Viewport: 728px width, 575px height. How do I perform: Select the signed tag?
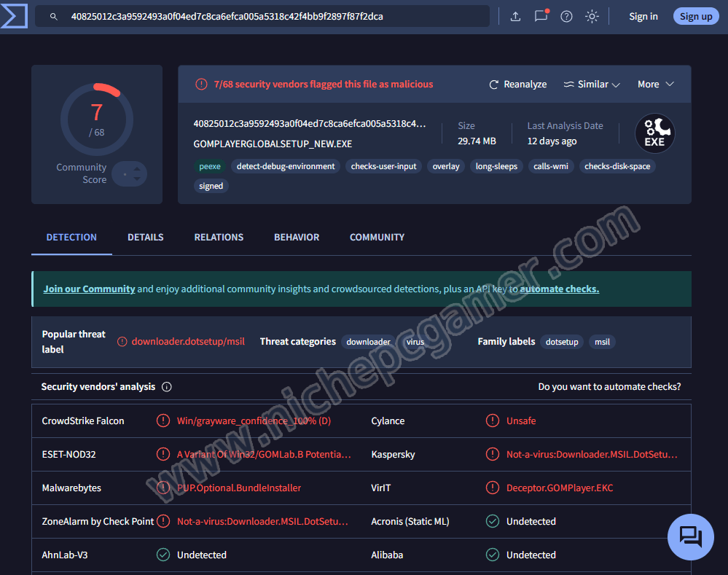point(211,186)
